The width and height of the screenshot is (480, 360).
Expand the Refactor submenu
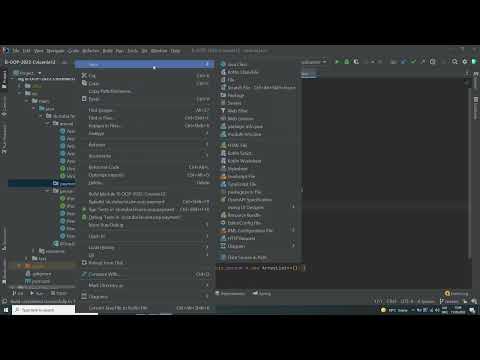coord(145,145)
